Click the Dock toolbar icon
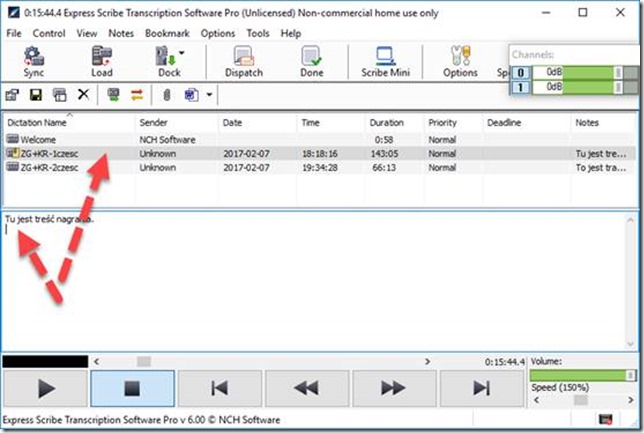 166,62
